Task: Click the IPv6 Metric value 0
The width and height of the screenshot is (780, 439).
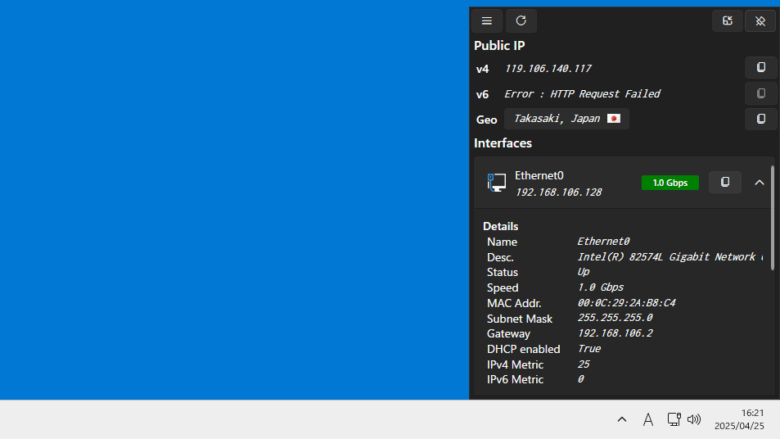Action: (581, 379)
